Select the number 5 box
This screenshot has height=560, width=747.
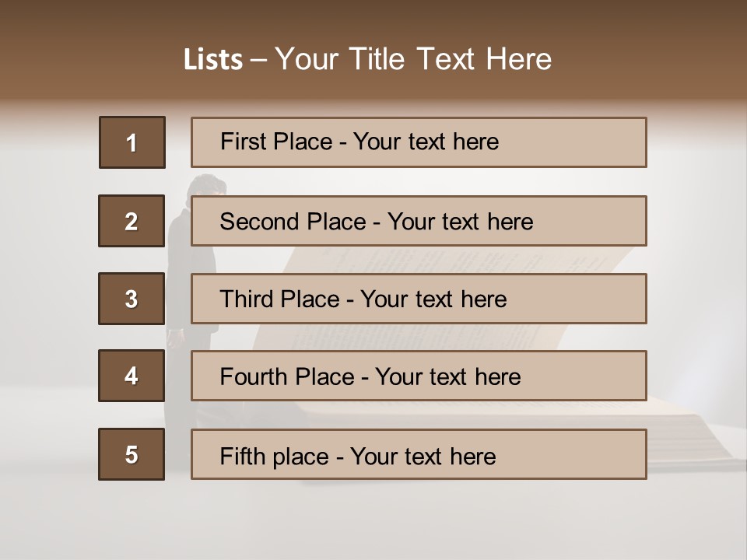click(132, 454)
